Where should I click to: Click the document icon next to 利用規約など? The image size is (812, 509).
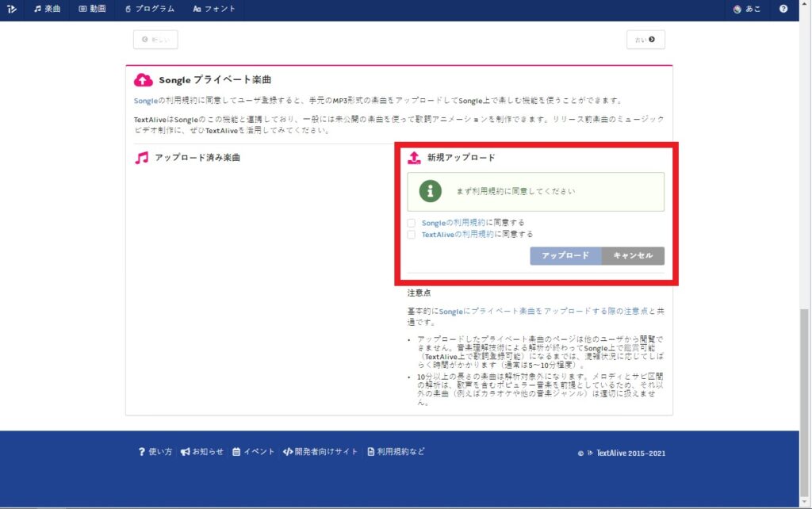click(x=370, y=451)
